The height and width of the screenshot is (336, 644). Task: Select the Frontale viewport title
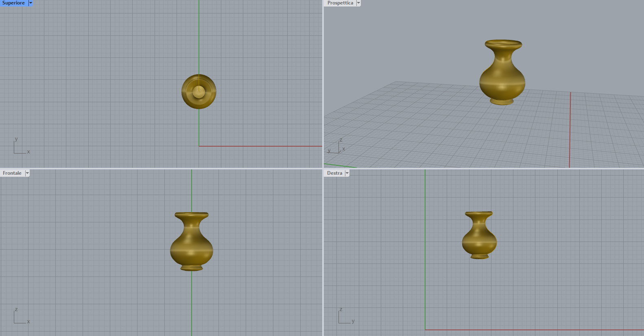(12, 173)
